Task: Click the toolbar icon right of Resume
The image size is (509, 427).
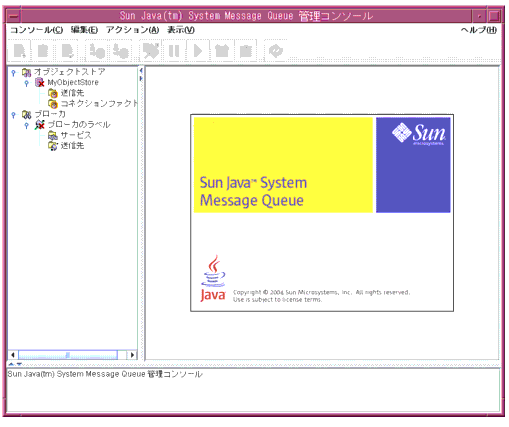Action: (222, 51)
